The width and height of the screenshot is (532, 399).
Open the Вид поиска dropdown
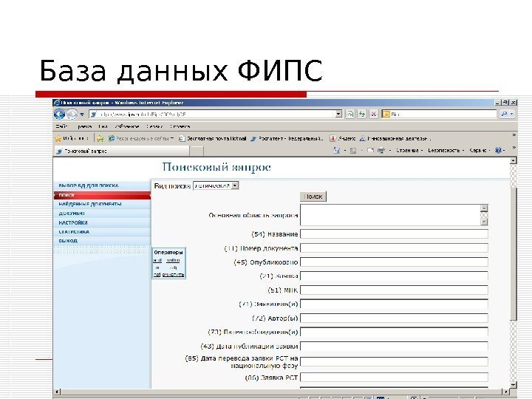(x=216, y=186)
